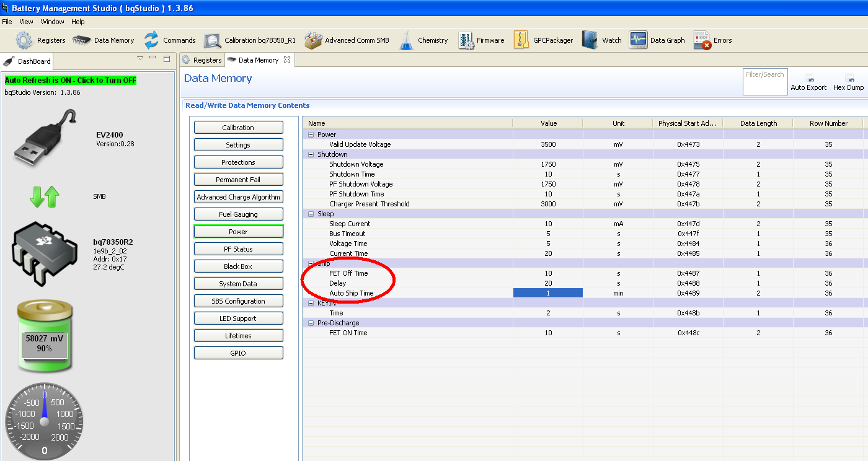Click the Auto Export icon

click(809, 79)
